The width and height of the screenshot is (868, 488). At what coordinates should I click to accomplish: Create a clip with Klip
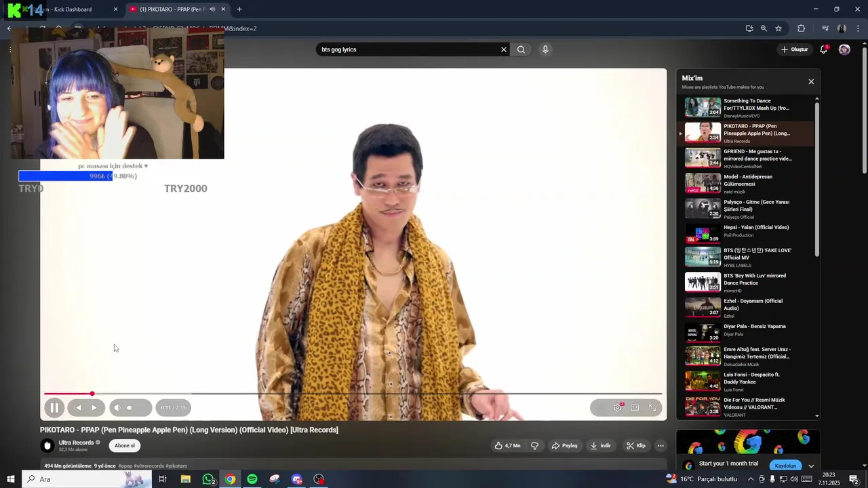point(635,445)
